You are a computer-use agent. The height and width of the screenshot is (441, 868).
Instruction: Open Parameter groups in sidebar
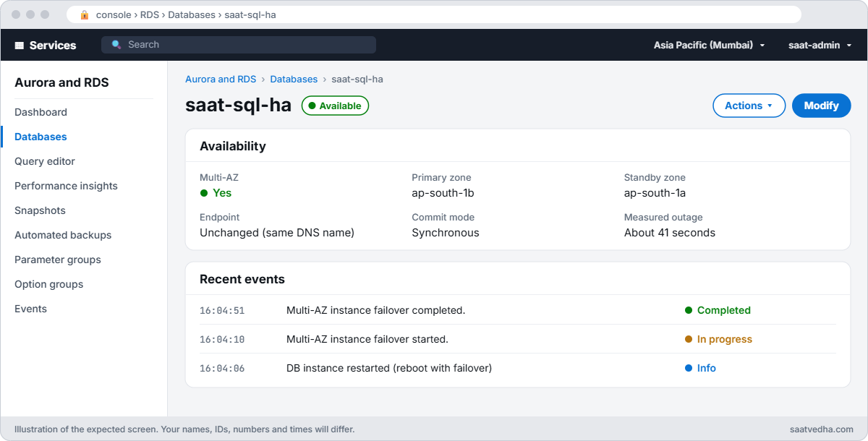58,260
